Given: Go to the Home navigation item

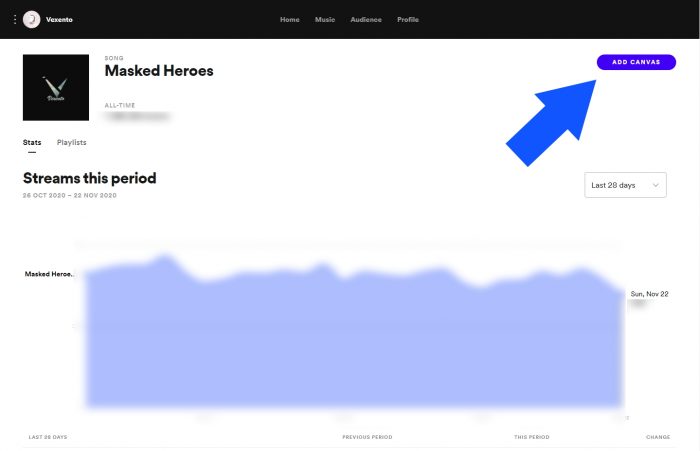Looking at the screenshot, I should pos(290,19).
